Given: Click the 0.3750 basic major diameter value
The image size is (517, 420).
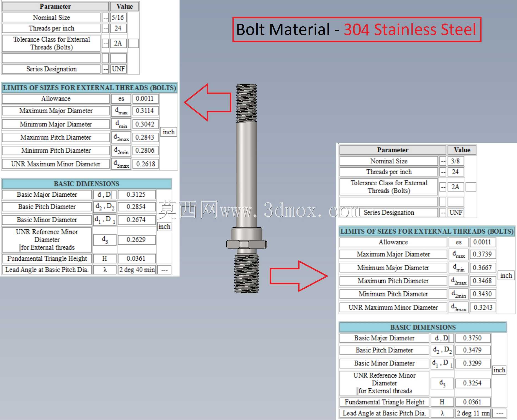Looking at the screenshot, I should (473, 338).
